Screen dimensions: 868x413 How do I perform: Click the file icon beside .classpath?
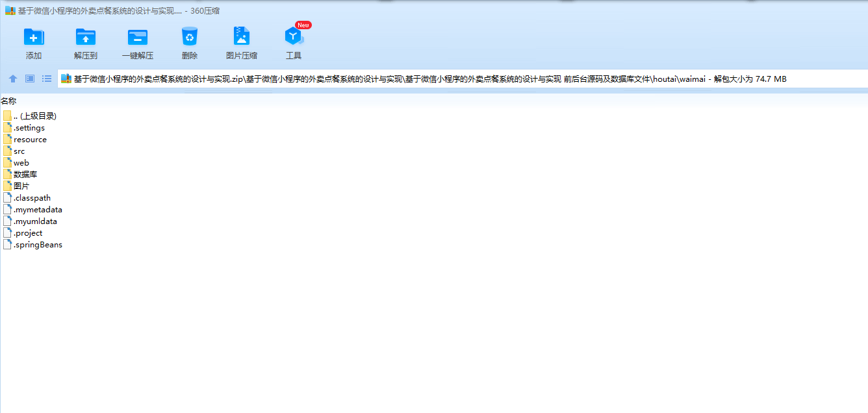click(x=8, y=197)
